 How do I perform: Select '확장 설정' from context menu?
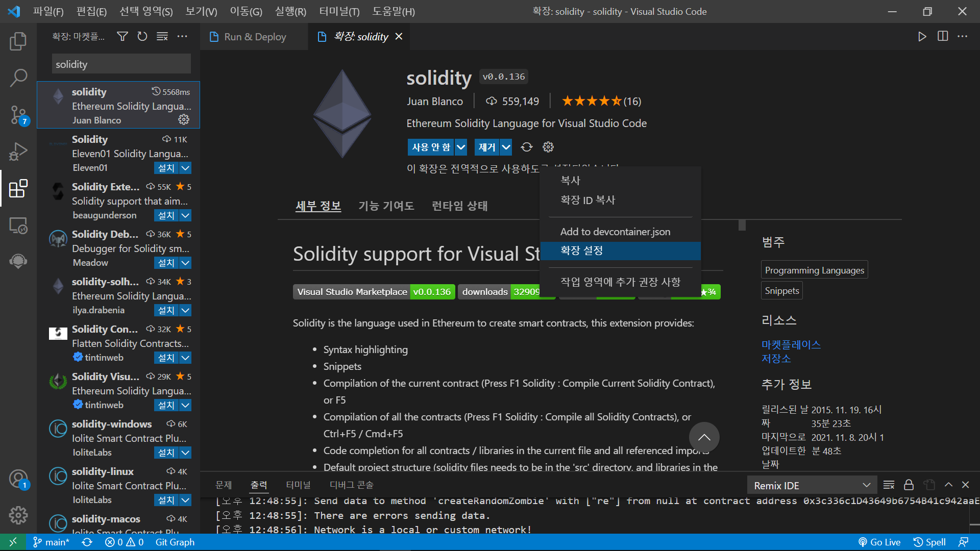coord(582,251)
